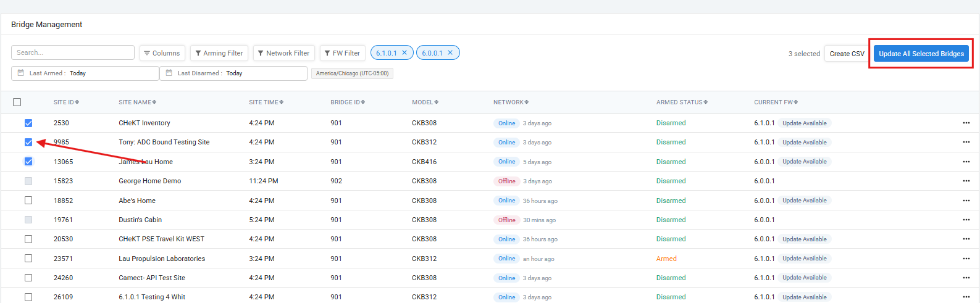
Task: Open three-dot menu for CHeKT PSE Travel Kit WEST
Action: click(x=966, y=239)
